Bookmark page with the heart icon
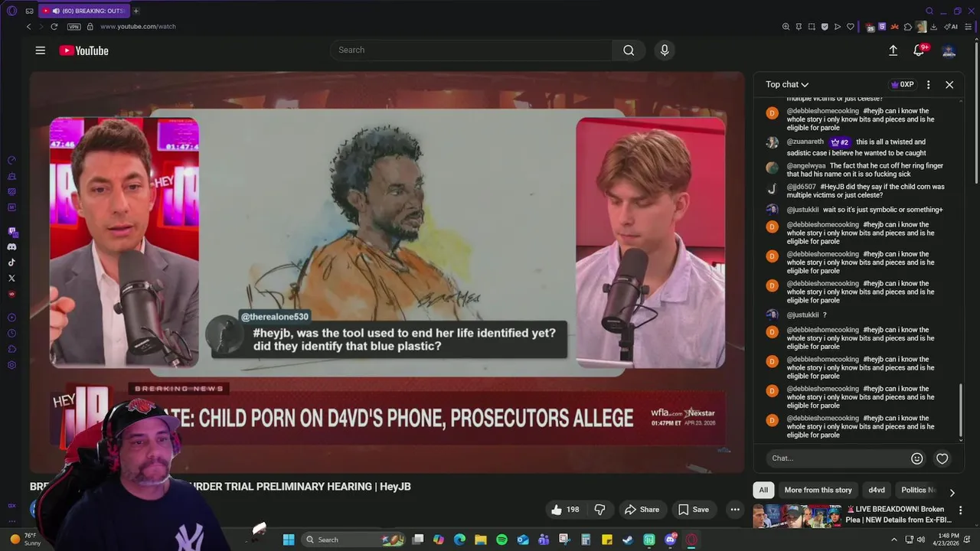This screenshot has height=551, width=980. coord(851,27)
